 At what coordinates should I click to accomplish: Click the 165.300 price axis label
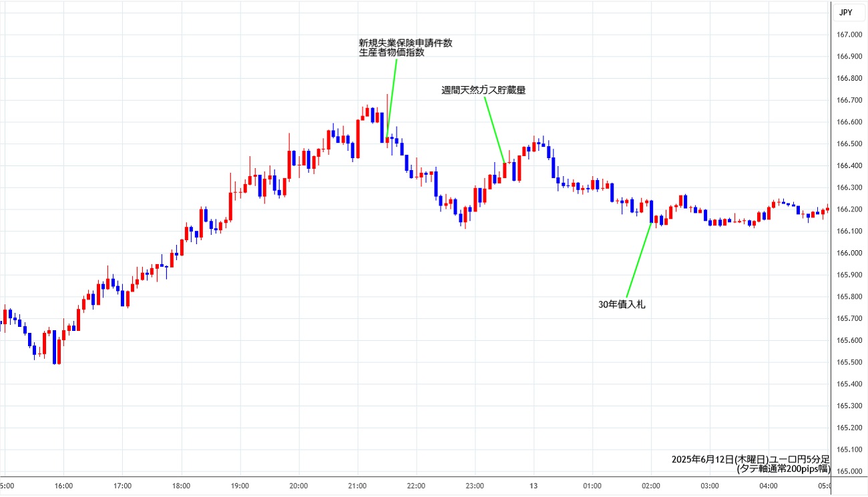pos(850,406)
